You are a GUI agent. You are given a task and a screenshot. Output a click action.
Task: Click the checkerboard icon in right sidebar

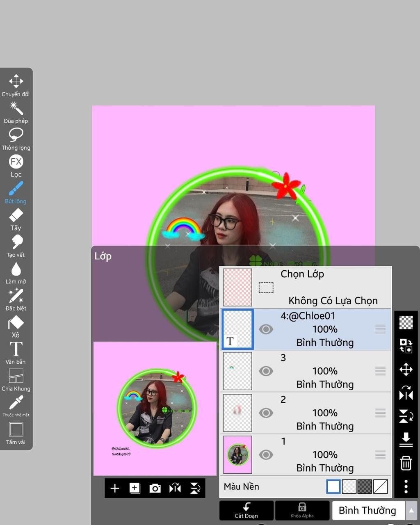(x=406, y=322)
